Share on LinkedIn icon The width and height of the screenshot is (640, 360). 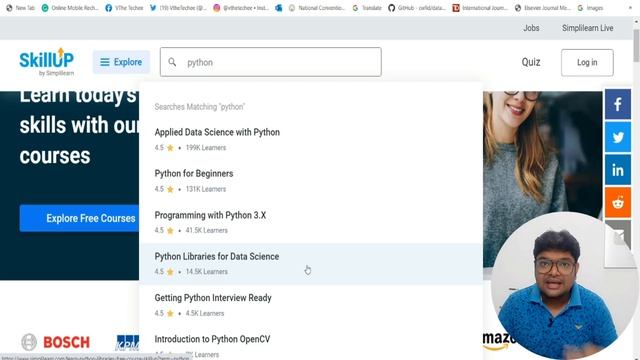coord(618,170)
